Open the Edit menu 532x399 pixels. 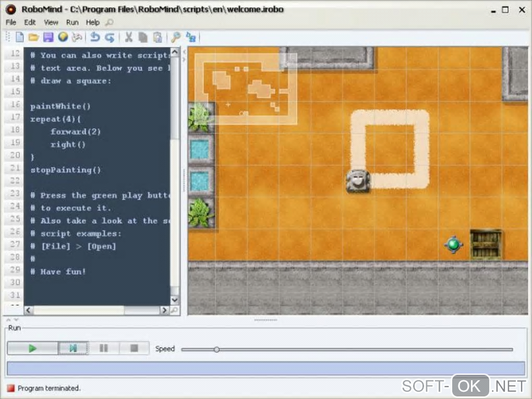tap(30, 22)
